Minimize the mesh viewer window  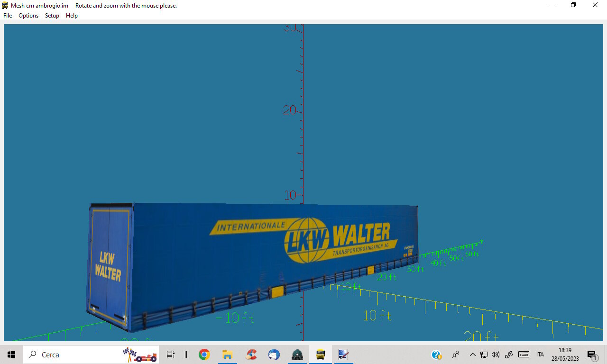click(552, 5)
